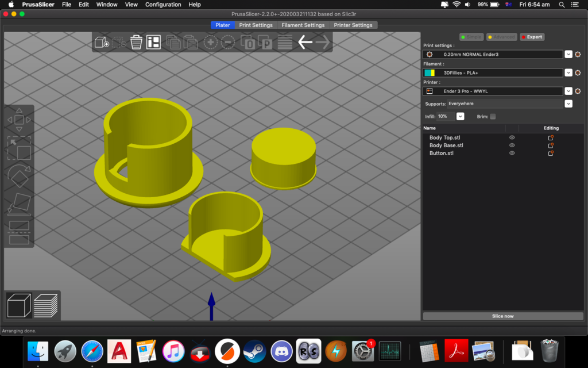Click the Slice now button

pos(503,316)
